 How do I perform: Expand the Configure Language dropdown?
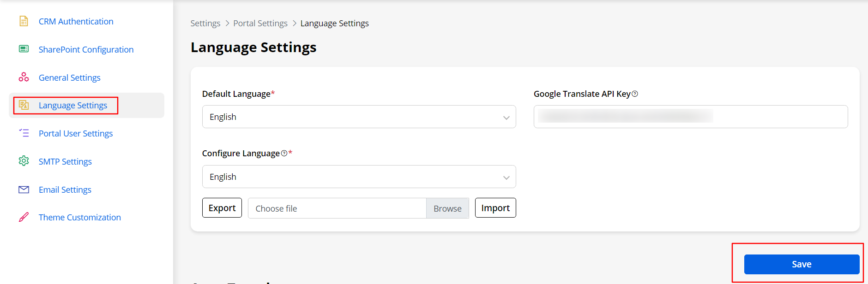(x=359, y=177)
